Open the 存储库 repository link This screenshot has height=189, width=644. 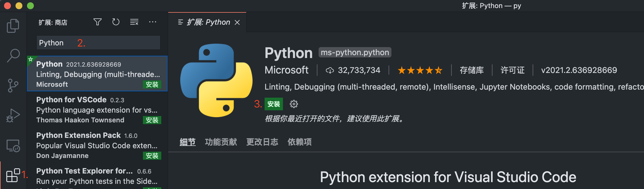(x=472, y=70)
